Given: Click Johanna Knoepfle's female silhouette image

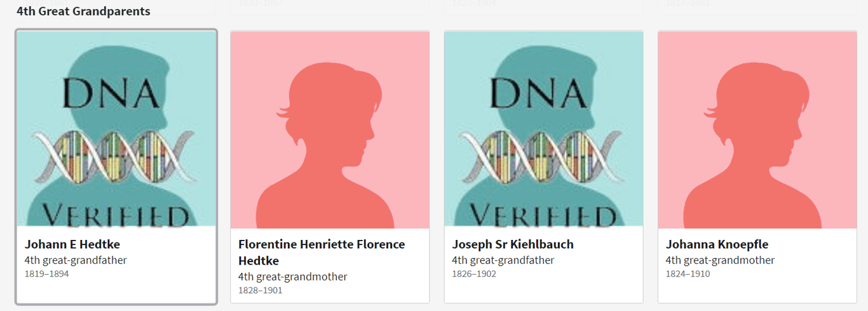Looking at the screenshot, I should (x=757, y=129).
